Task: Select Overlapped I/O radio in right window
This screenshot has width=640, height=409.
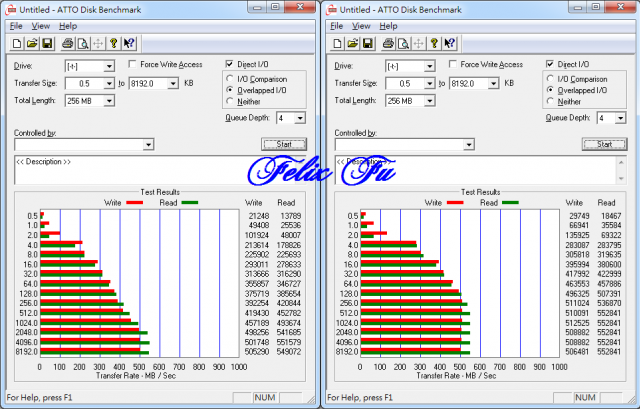Action: 550,90
